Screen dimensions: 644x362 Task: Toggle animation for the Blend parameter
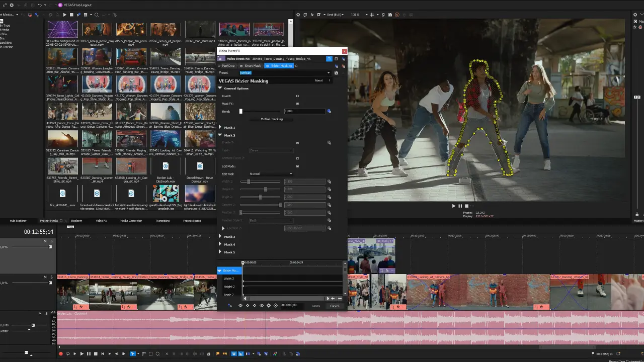(329, 111)
